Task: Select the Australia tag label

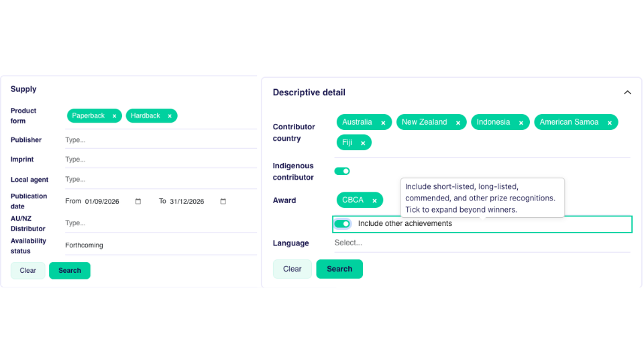Action: (358, 122)
